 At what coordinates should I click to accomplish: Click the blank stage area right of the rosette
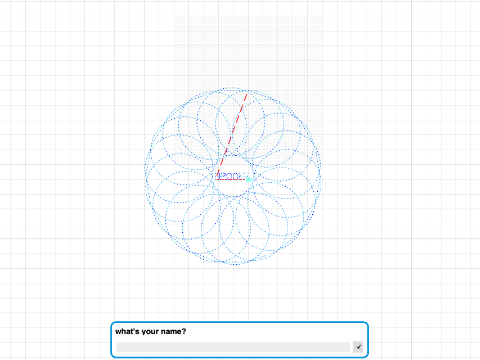(400, 177)
